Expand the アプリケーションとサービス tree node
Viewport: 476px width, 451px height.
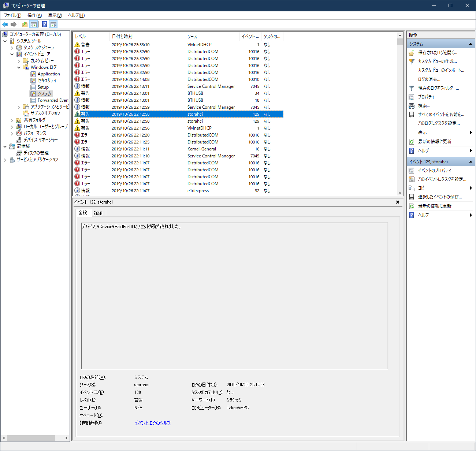[x=19, y=107]
